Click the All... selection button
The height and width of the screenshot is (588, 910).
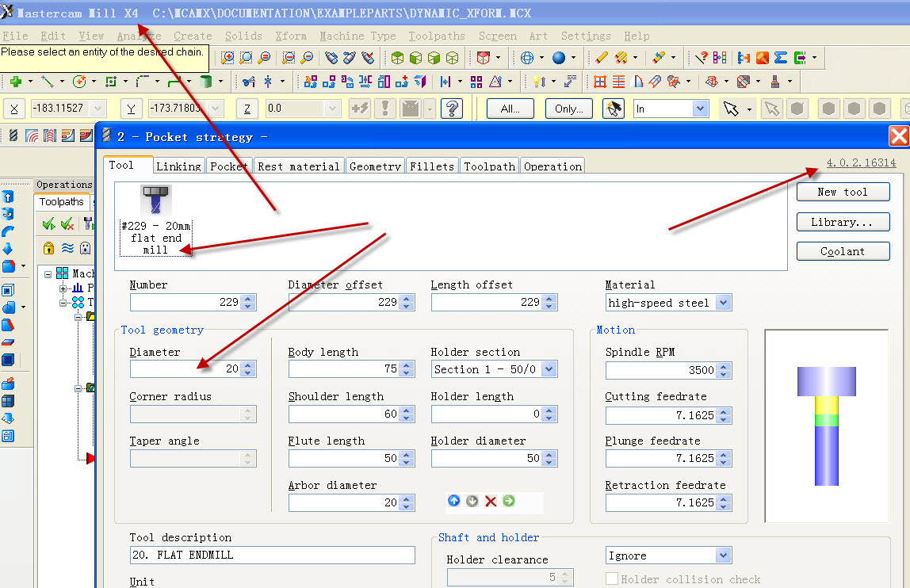[510, 109]
